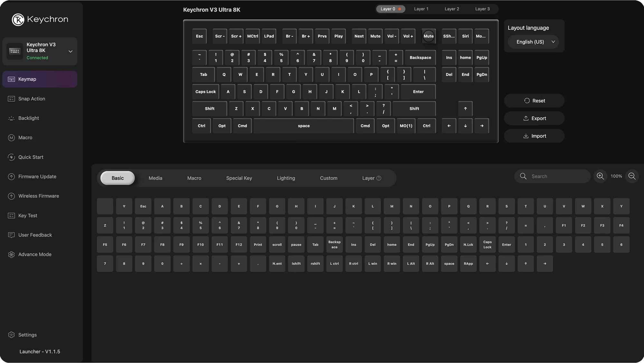Viewport: 644px width, 363px height.
Task: Select the Siri key on keyboard layout
Action: tap(465, 36)
